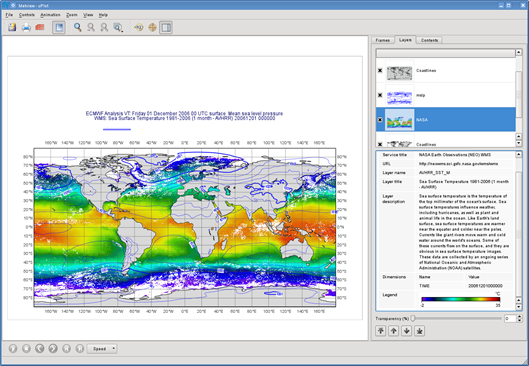This screenshot has width=529, height=366.
Task: Click the NASA layer thumbnail
Action: 399,120
